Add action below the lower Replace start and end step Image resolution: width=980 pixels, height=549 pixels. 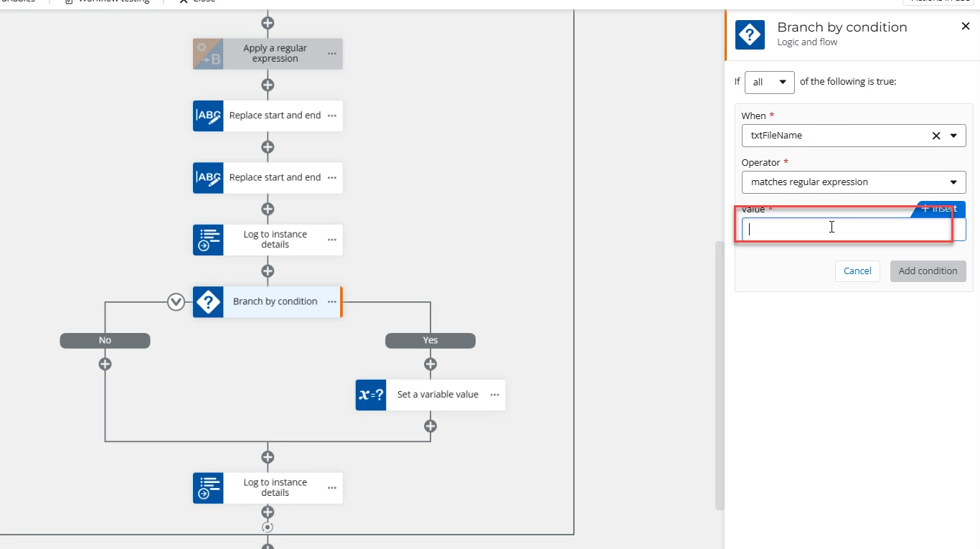[x=268, y=209]
